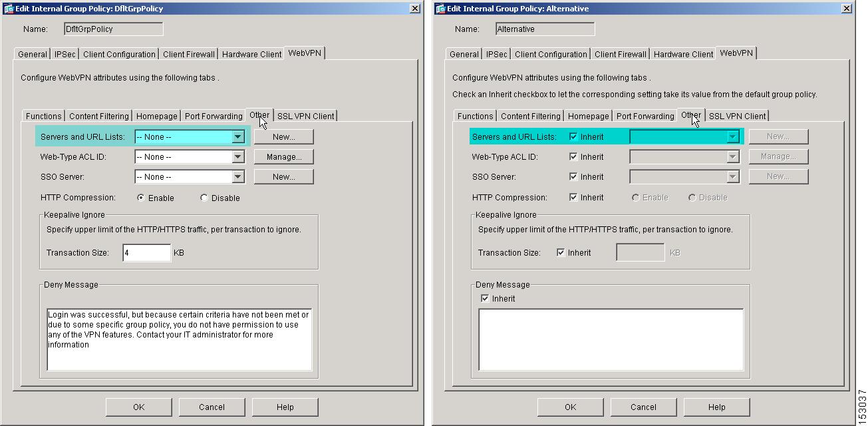Click New next to SSO Server in DfltGrpPolicy
This screenshot has width=868, height=426.
coord(283,176)
